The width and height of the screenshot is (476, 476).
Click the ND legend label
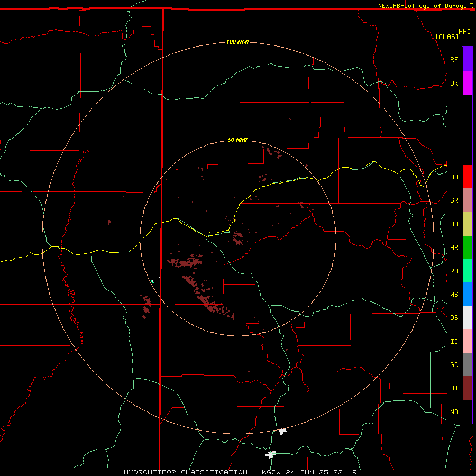coord(454,411)
